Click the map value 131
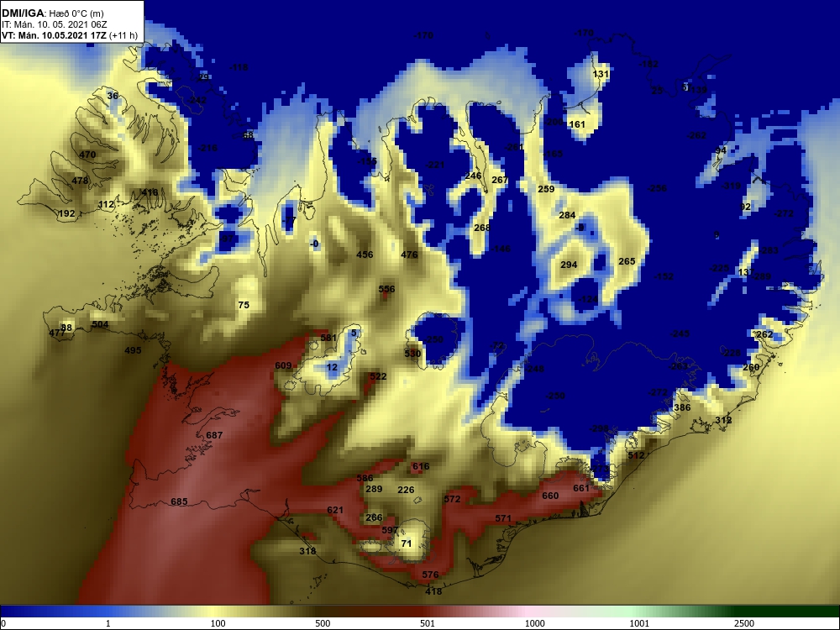The image size is (840, 630). (601, 75)
